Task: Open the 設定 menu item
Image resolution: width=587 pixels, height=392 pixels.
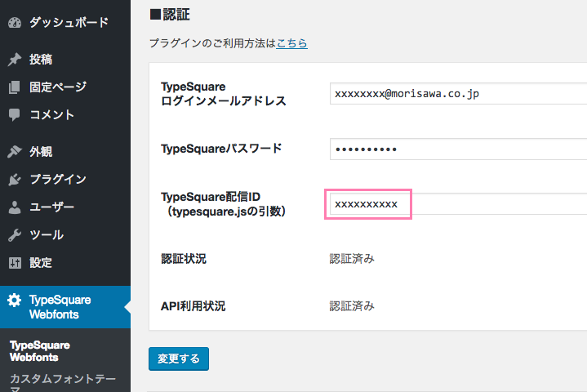Action: (41, 262)
